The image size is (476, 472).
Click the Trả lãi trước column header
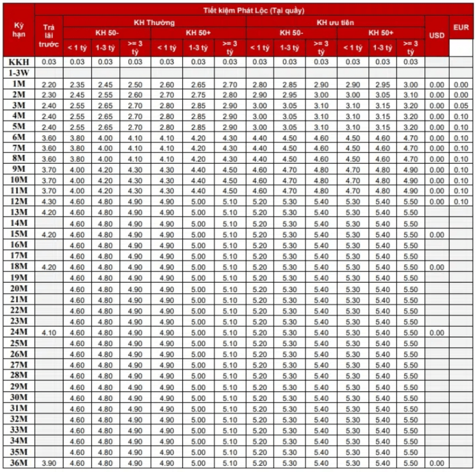(49, 35)
